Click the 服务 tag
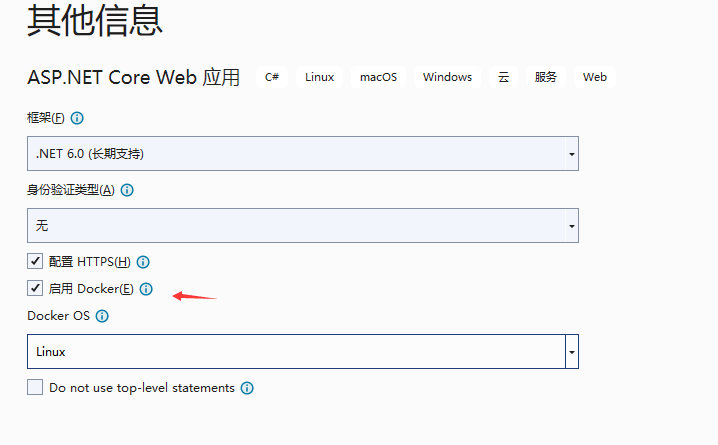 click(545, 77)
